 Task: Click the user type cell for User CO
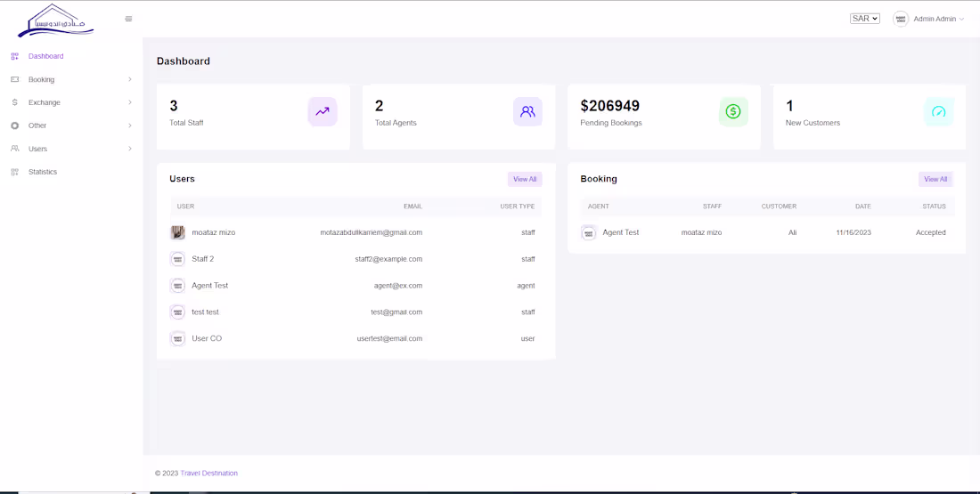pos(528,338)
